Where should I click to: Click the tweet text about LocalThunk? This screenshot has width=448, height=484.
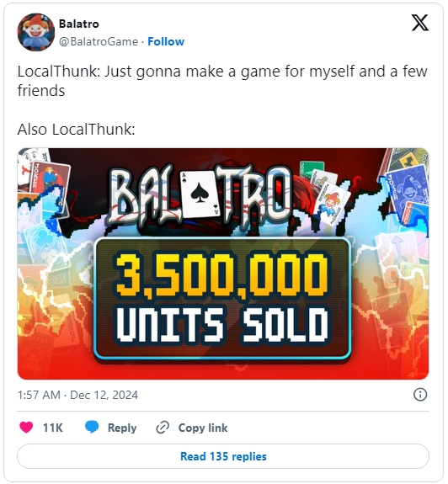[x=222, y=81]
